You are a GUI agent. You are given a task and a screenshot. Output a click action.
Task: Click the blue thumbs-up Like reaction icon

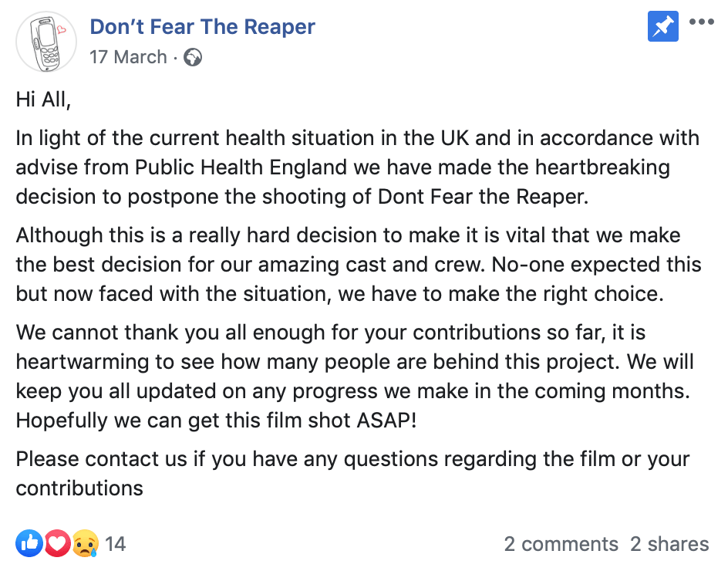tap(30, 544)
